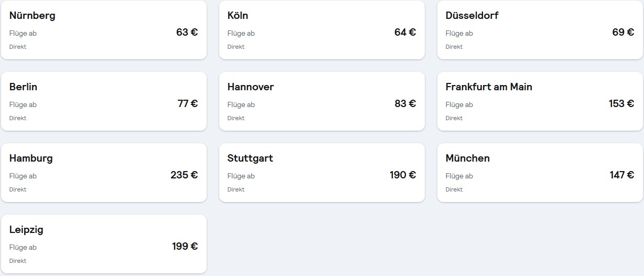Image resolution: width=644 pixels, height=276 pixels.
Task: Click the 63 € Nürnberg price
Action: click(187, 33)
